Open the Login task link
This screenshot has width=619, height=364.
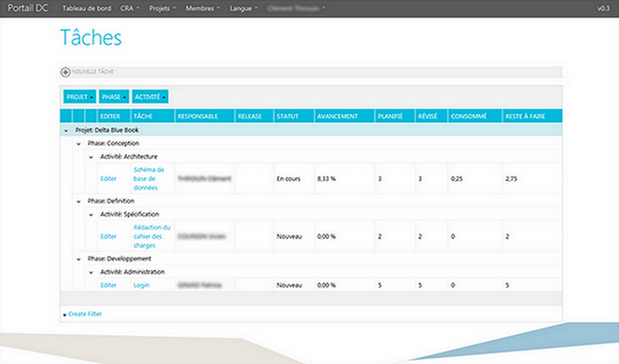141,285
